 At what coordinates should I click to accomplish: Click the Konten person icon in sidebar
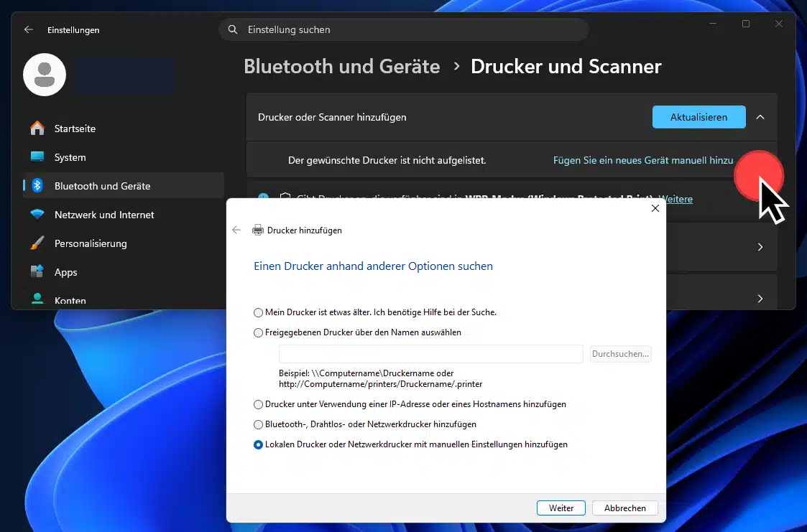pos(37,299)
